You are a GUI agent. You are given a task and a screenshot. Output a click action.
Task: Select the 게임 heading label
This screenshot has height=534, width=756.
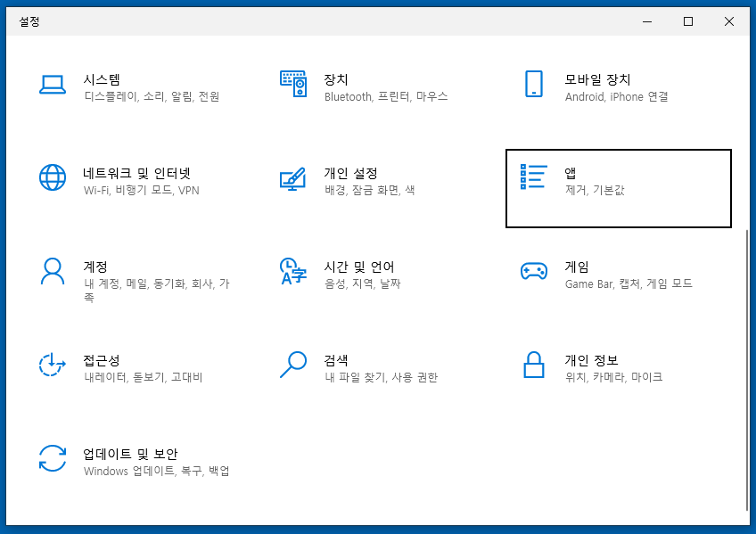tap(577, 267)
